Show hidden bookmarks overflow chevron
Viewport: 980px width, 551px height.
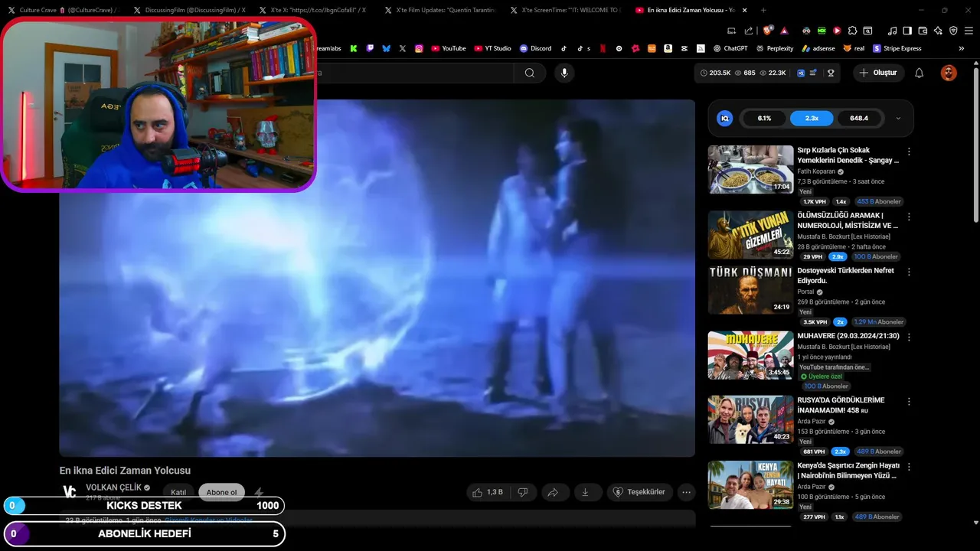[962, 48]
